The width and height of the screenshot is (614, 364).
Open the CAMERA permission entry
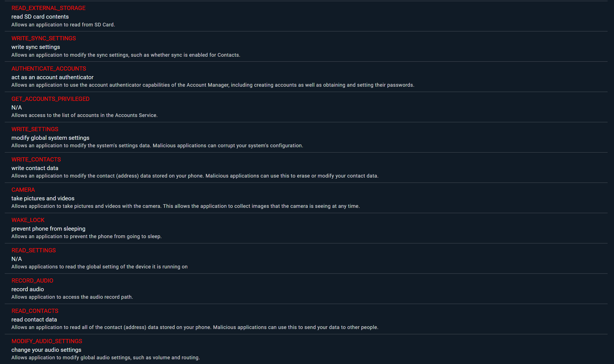[23, 190]
